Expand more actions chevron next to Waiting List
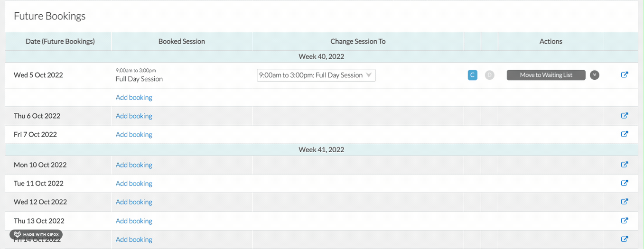644x249 pixels. point(595,75)
